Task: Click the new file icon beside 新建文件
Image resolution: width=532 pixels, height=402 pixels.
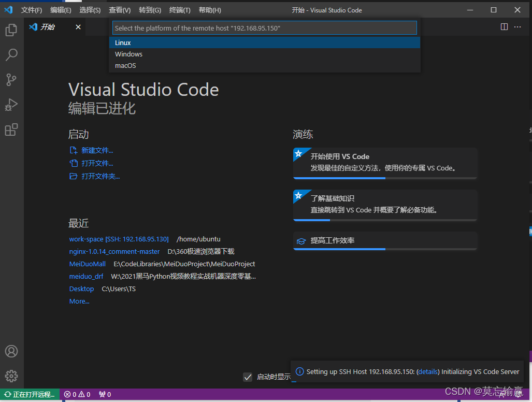Action: (73, 150)
